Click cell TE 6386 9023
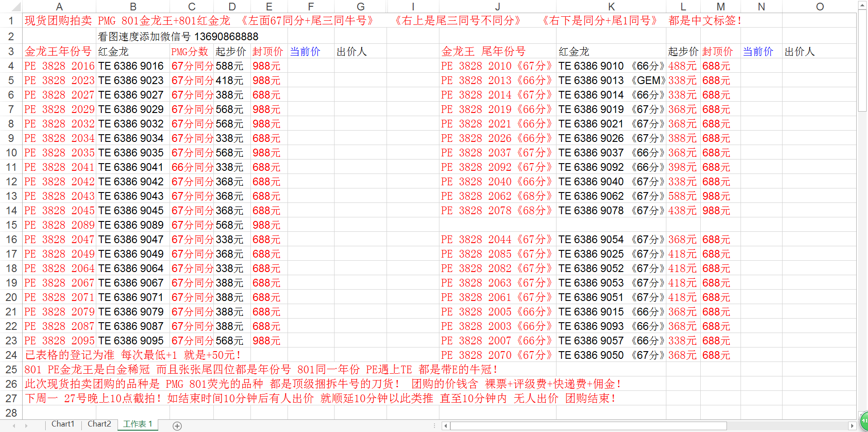868x432 pixels. tap(133, 80)
